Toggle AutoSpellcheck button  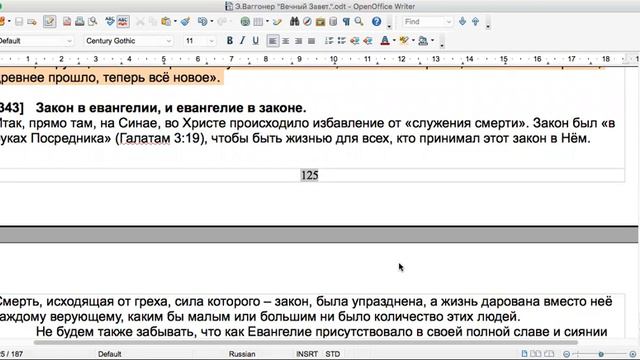point(123,22)
